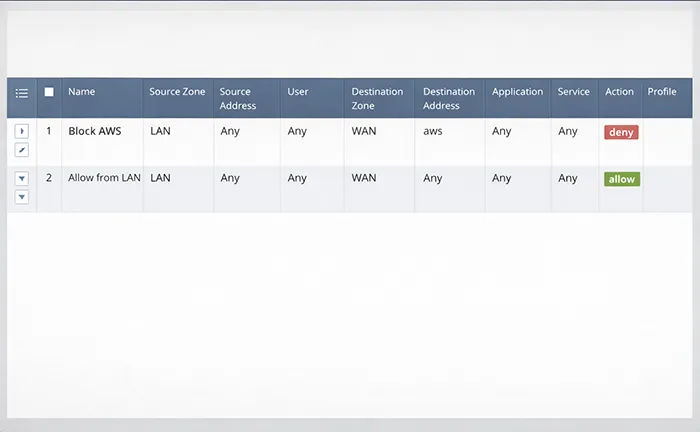Click the pencil edit icon for Block AWS
The width and height of the screenshot is (700, 432).
(22, 150)
